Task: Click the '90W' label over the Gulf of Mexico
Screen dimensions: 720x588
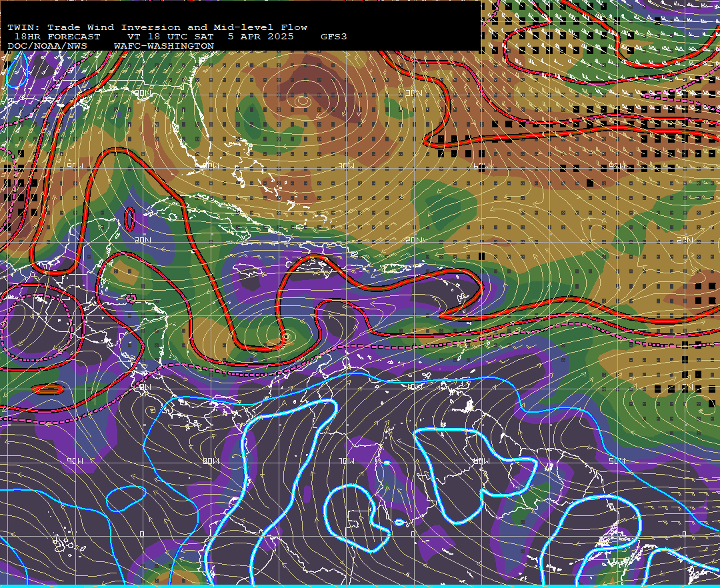Action: click(x=75, y=166)
